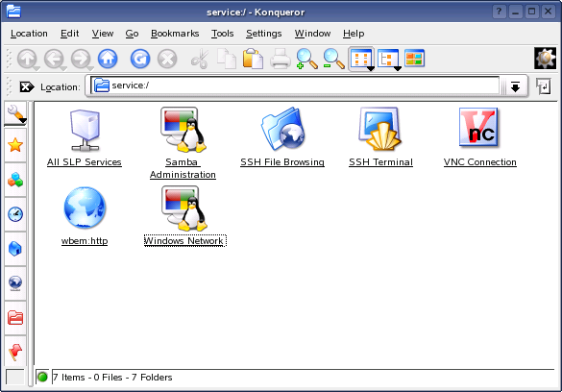The height and width of the screenshot is (392, 562).
Task: Print the current view
Action: [281, 59]
